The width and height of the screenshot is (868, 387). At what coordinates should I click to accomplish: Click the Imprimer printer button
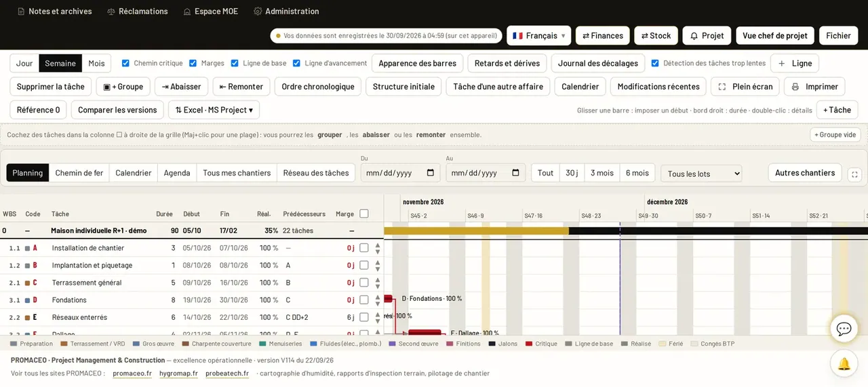(814, 87)
